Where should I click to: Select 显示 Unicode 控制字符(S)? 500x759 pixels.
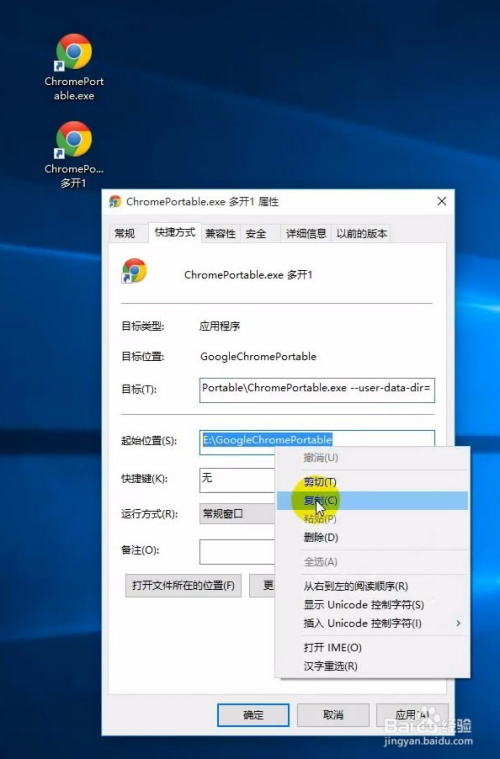click(x=372, y=605)
